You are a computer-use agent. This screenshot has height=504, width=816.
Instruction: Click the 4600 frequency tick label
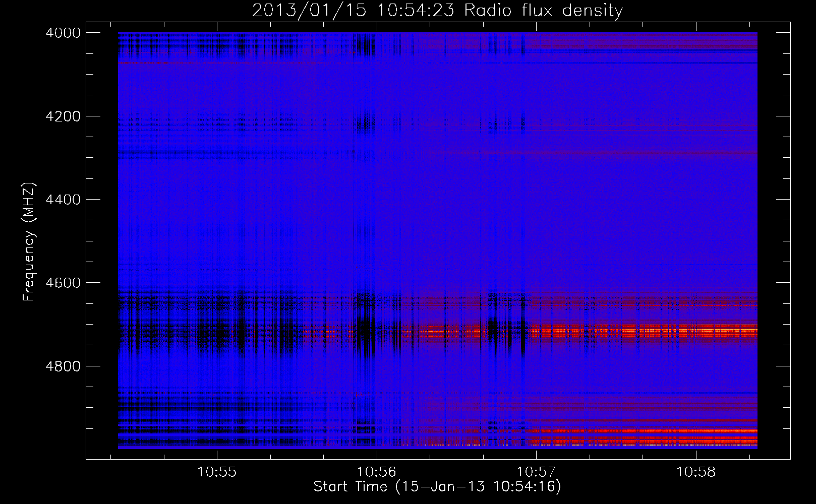point(63,283)
